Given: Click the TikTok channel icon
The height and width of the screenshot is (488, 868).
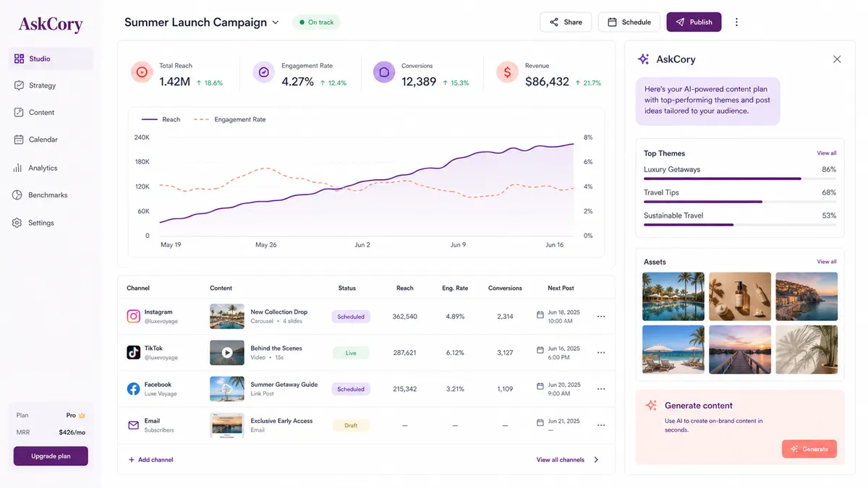Looking at the screenshot, I should coord(133,352).
